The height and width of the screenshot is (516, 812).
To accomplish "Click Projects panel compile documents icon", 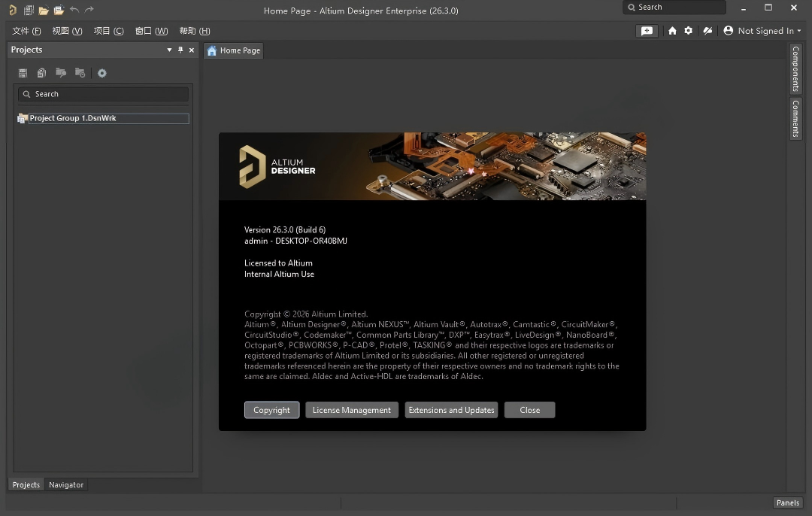I will pos(41,73).
